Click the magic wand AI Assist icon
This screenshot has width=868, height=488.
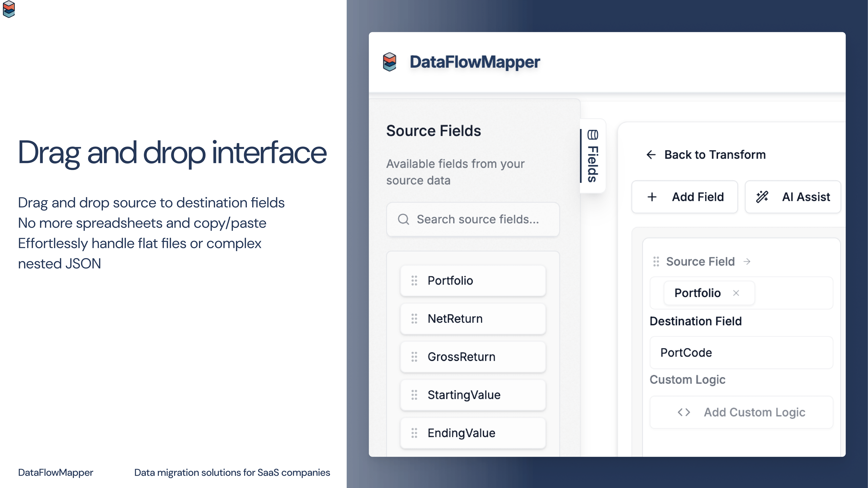762,197
